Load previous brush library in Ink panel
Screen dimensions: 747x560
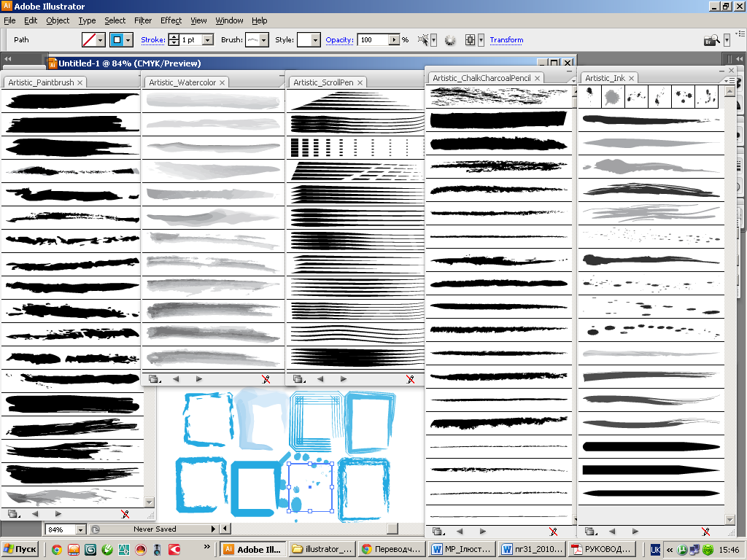tap(612, 531)
